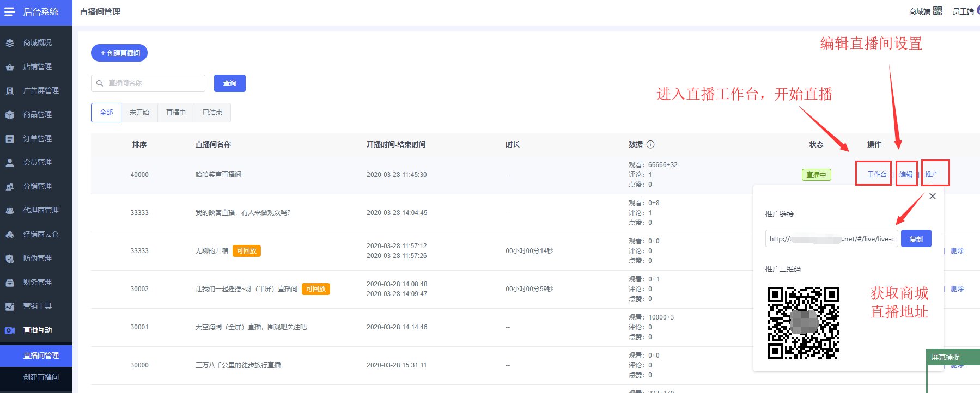Click 可回放 tag on 无聊的开箱
The height and width of the screenshot is (393, 980).
(247, 251)
